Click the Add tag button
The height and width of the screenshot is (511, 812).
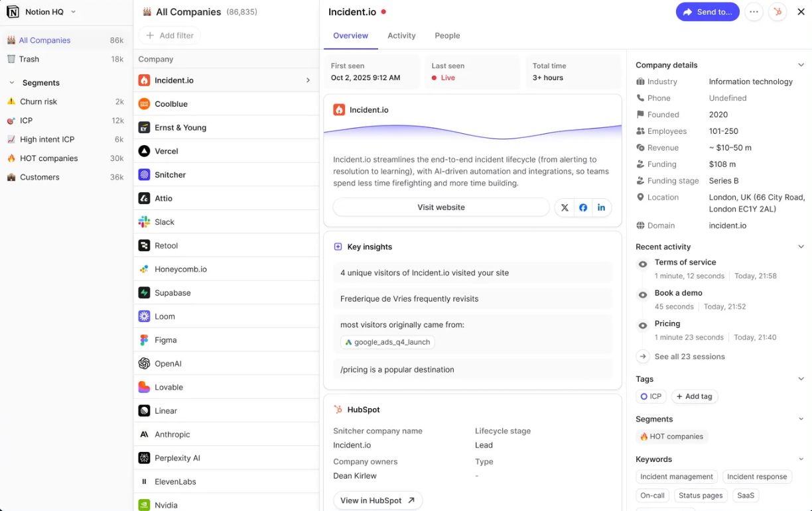pos(695,396)
